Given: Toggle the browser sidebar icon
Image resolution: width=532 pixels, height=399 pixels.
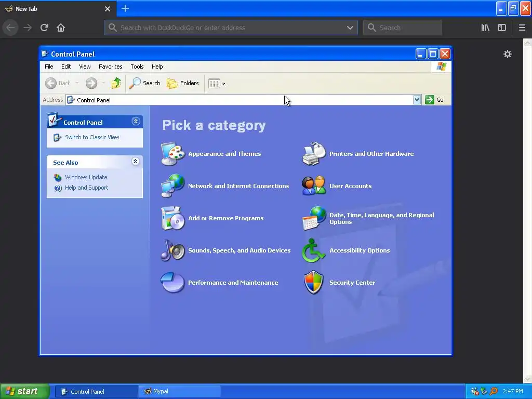Looking at the screenshot, I should 502,28.
